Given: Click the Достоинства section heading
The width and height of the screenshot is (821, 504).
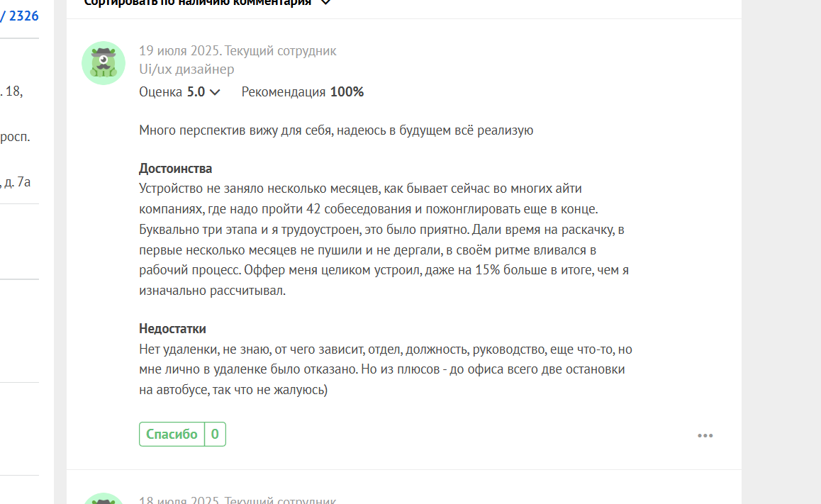Looking at the screenshot, I should pyautogui.click(x=175, y=169).
